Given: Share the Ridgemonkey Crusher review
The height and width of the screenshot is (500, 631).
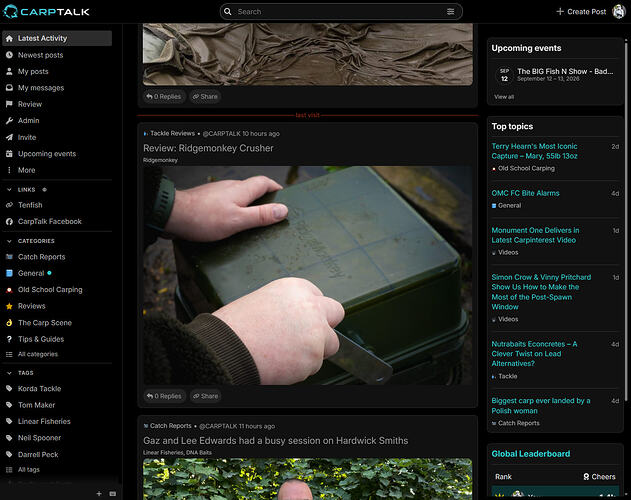Looking at the screenshot, I should [x=206, y=396].
